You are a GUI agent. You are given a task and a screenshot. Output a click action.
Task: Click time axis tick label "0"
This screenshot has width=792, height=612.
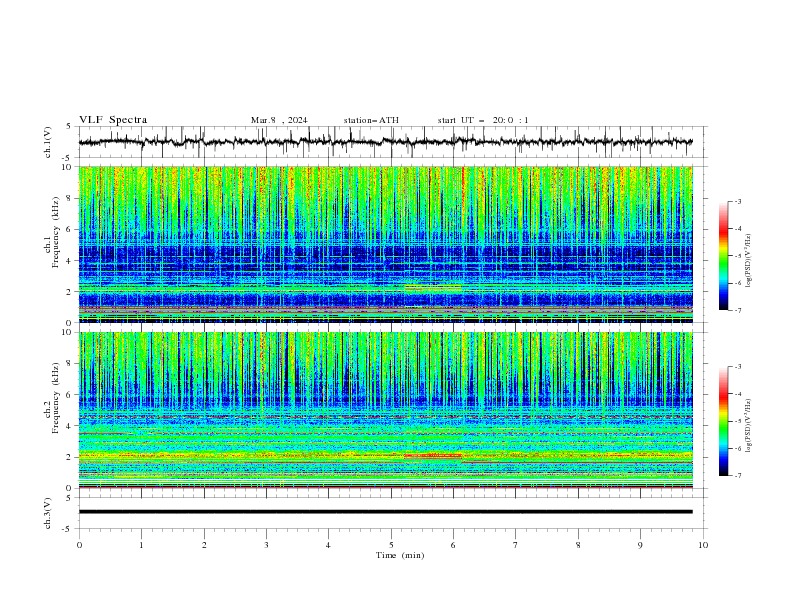(79, 545)
